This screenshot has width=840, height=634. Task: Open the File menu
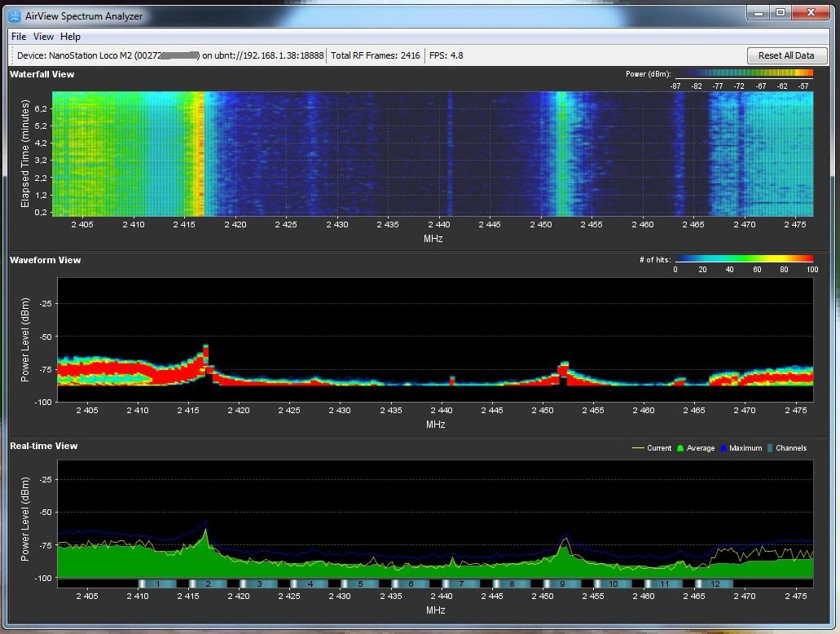[19, 37]
